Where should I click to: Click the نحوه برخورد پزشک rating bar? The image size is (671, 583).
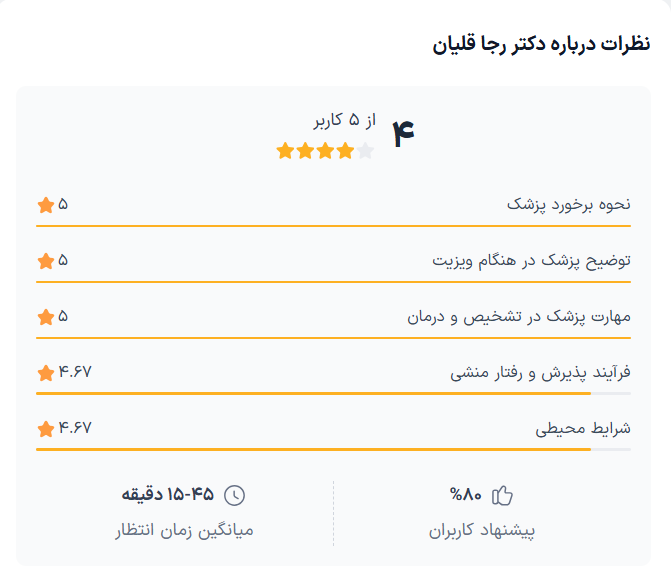click(333, 226)
